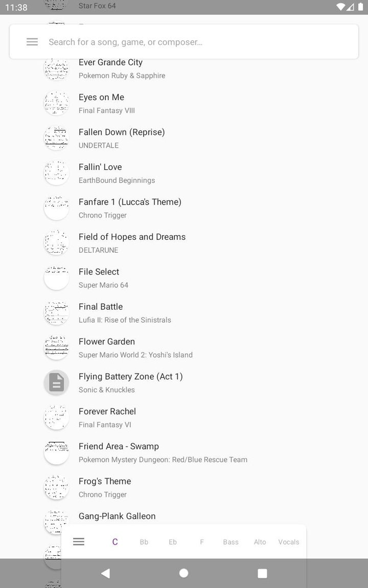The height and width of the screenshot is (588, 368).
Task: Tap the File Select sheet music thumbnail
Action: click(56, 278)
